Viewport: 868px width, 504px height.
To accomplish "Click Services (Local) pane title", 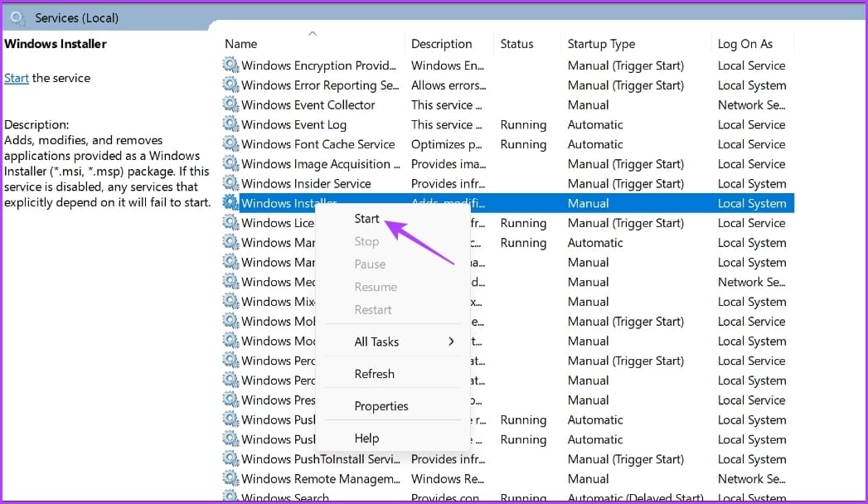I will point(76,17).
